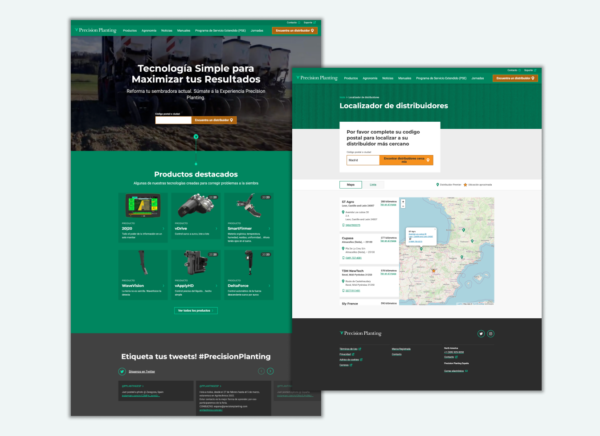The height and width of the screenshot is (436, 600).
Task: Open the WaveVision product card
Action: [x=143, y=274]
